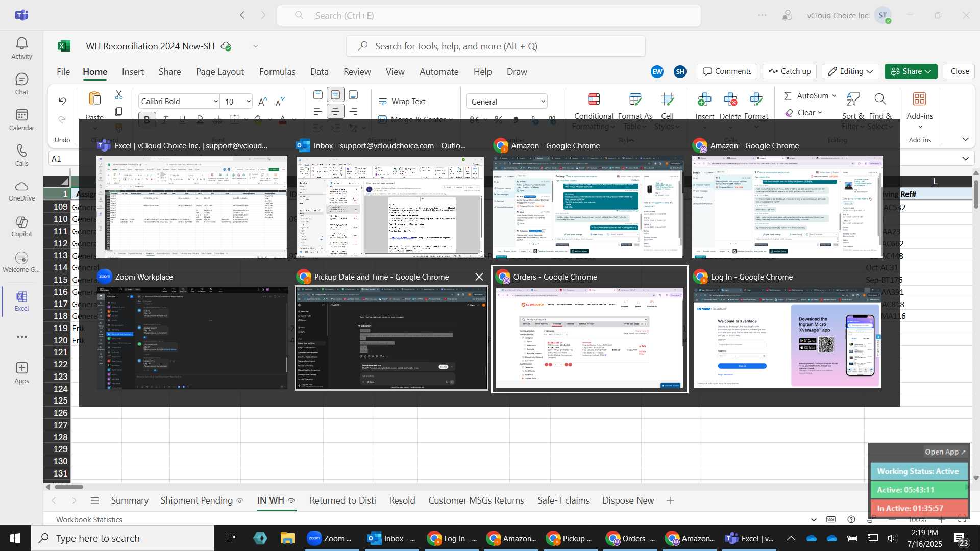Image resolution: width=980 pixels, height=551 pixels.
Task: Expand the formula bar chevron
Action: click(965, 159)
